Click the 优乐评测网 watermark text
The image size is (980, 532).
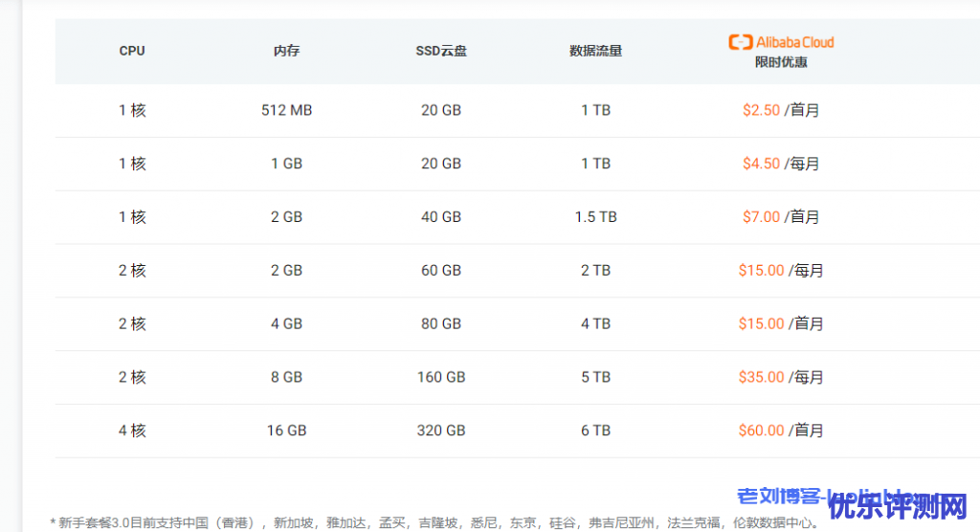coord(900,505)
